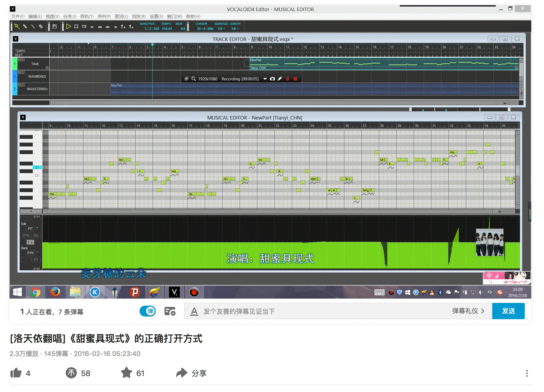Stop playback with the square button
Screen dimensions: 544x392
click(76, 26)
